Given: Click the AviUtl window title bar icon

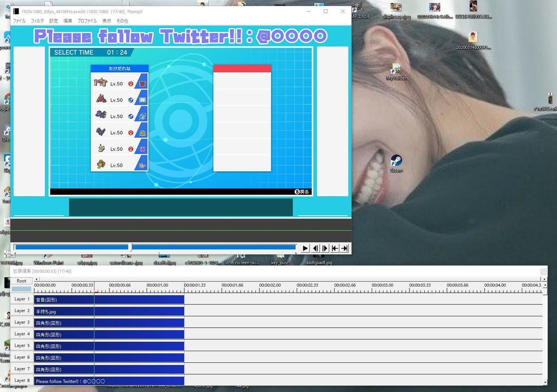Looking at the screenshot, I should click(x=16, y=11).
